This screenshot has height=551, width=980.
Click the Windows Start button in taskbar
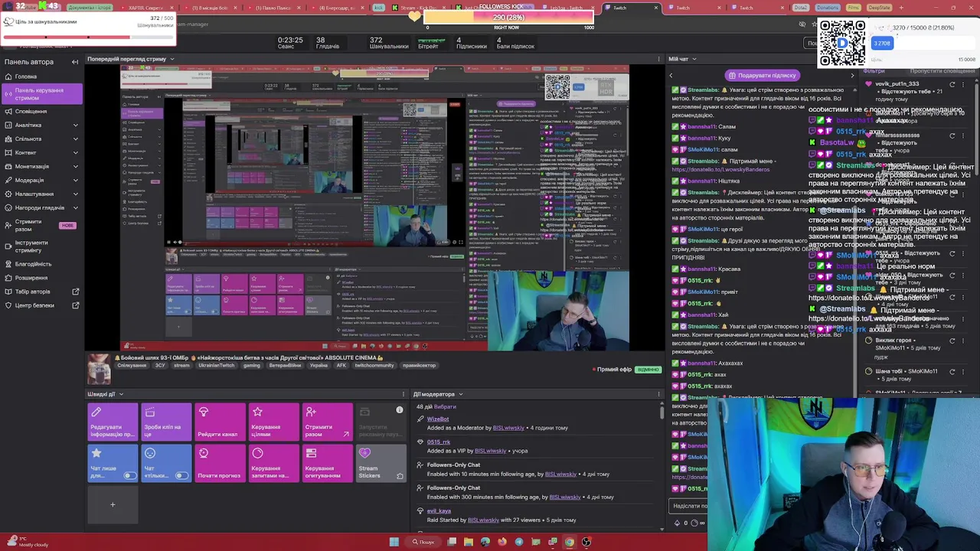coord(394,542)
